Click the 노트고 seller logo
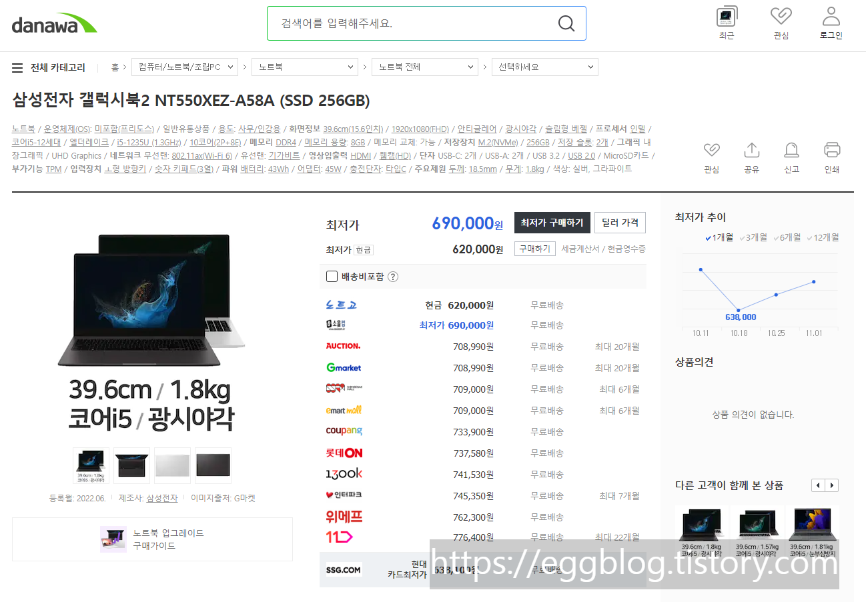The height and width of the screenshot is (616, 866). 341,305
